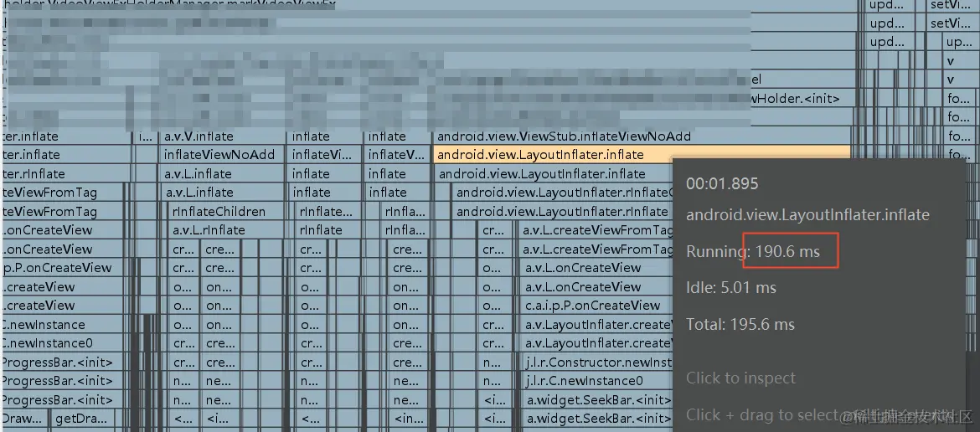Select the j.l.r.Constructor.newInst frame
Viewport: 980px width, 432px height.
coord(596,362)
